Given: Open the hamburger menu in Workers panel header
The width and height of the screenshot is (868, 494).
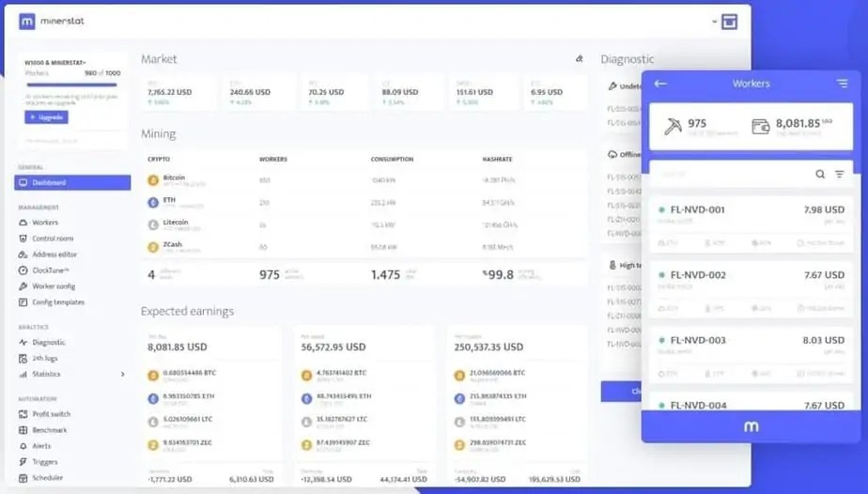Looking at the screenshot, I should pos(842,84).
